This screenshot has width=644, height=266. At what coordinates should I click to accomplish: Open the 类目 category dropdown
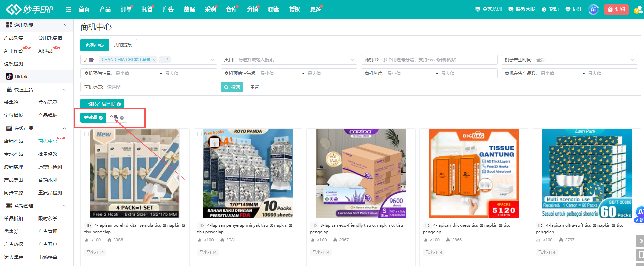289,60
